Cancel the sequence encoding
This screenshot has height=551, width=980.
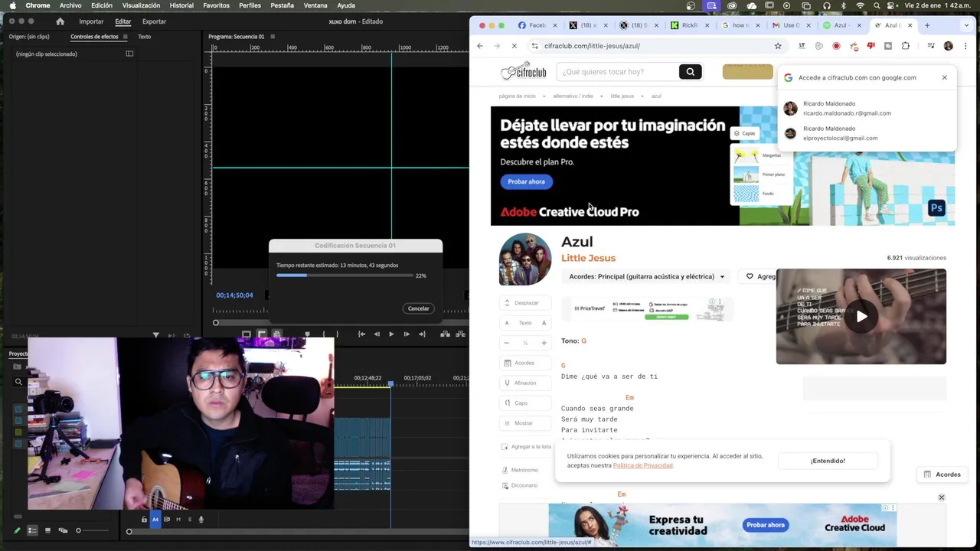pos(418,308)
